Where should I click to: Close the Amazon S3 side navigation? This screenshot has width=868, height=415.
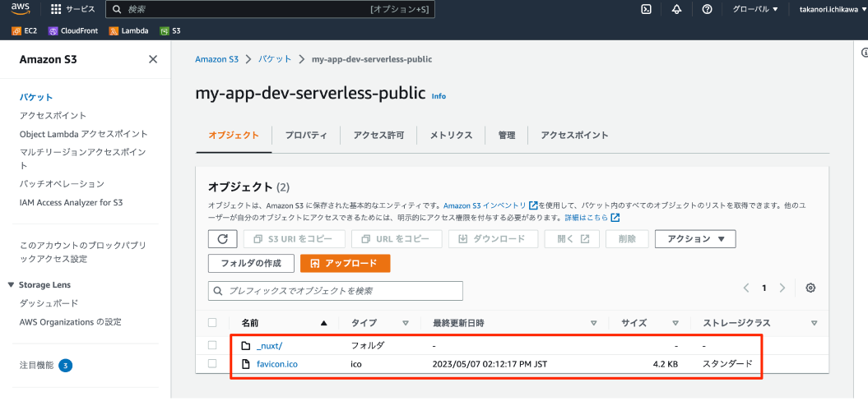(153, 59)
